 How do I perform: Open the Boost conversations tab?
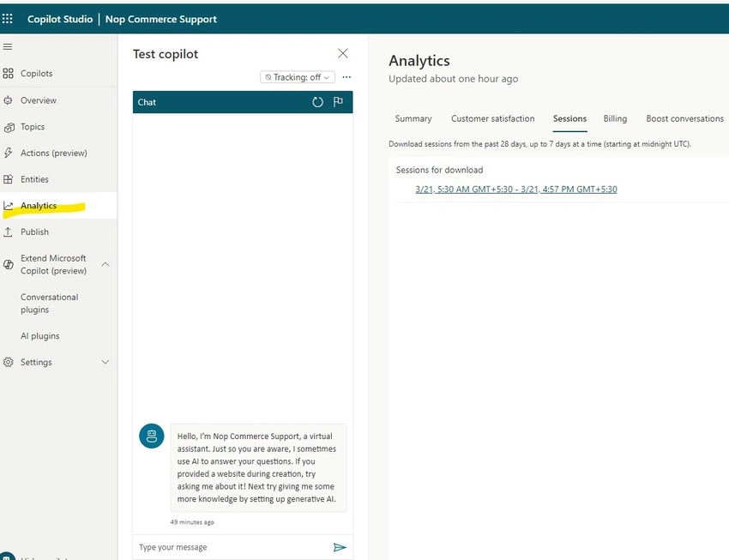point(685,118)
